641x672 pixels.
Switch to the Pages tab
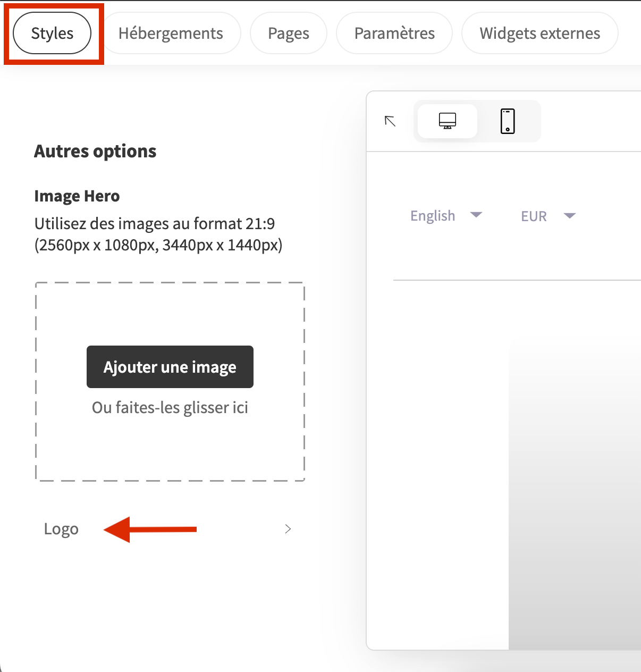pyautogui.click(x=288, y=33)
